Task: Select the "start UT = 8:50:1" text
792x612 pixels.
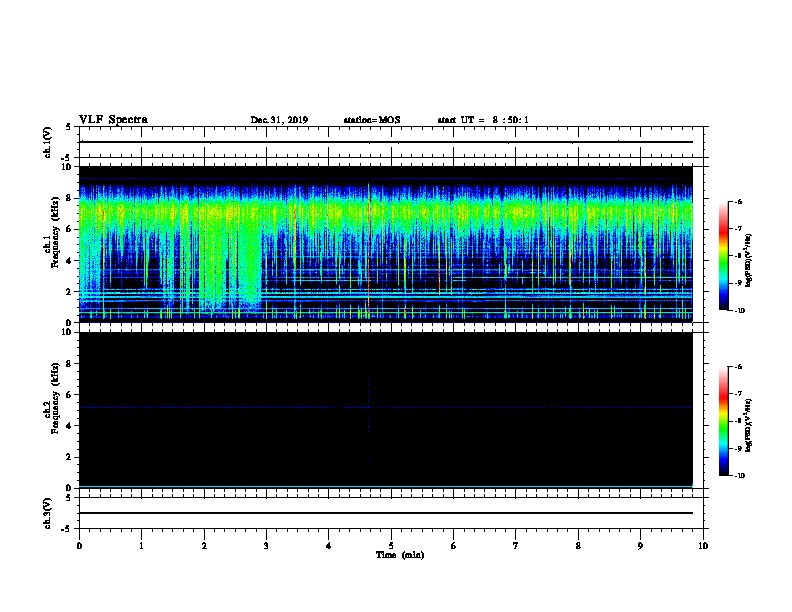Action: (x=483, y=120)
